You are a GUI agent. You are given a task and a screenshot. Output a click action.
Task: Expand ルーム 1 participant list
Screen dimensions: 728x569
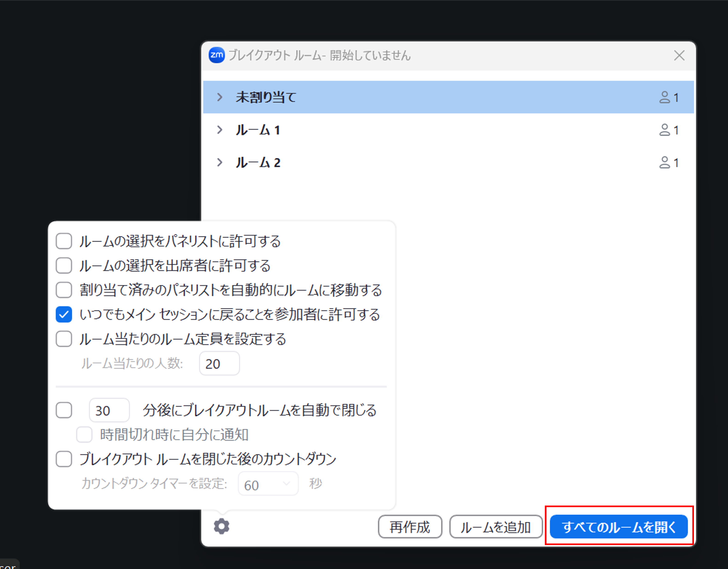[219, 130]
